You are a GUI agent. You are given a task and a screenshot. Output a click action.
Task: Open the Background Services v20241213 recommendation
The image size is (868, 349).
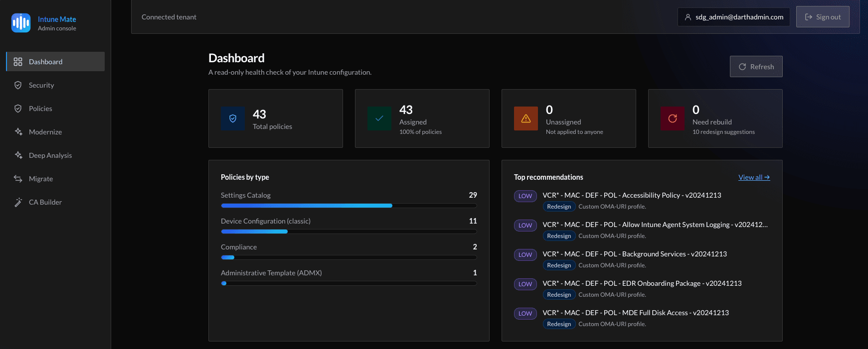coord(635,254)
